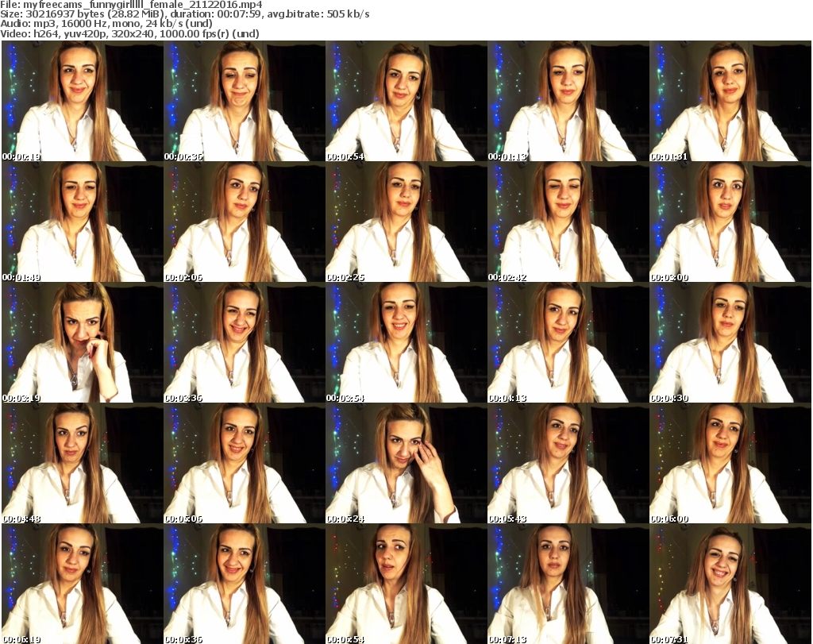Click the thumbnail at 00:06:19
Screen dimensions: 813x644
coord(82,584)
